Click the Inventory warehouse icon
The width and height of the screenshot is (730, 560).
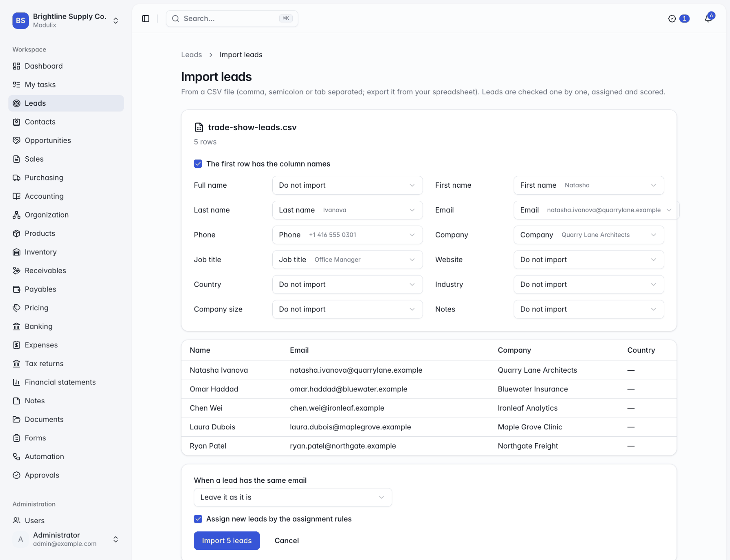(x=16, y=252)
